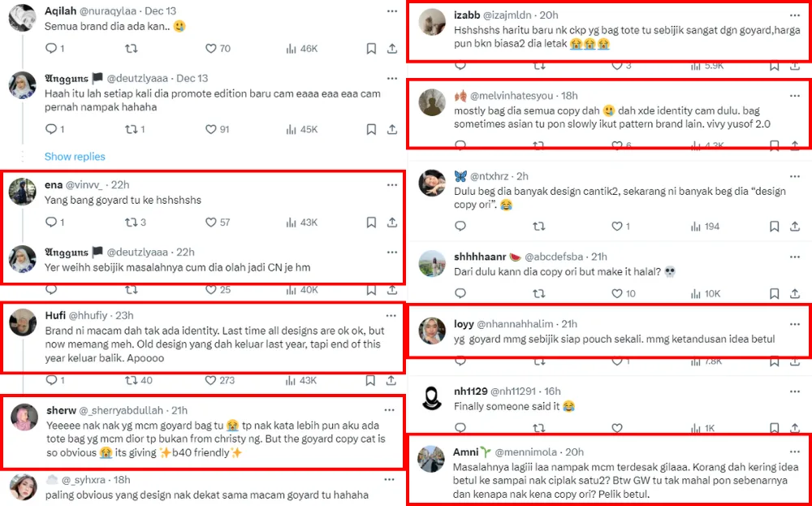The width and height of the screenshot is (812, 506).
Task: Bookmark Aqilah's tweet
Action: pos(371,49)
